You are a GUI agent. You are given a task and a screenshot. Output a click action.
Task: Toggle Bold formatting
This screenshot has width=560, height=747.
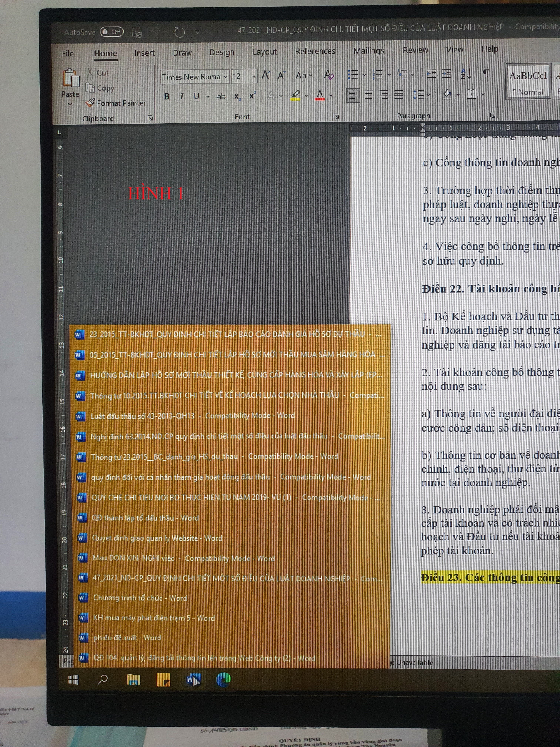(167, 97)
